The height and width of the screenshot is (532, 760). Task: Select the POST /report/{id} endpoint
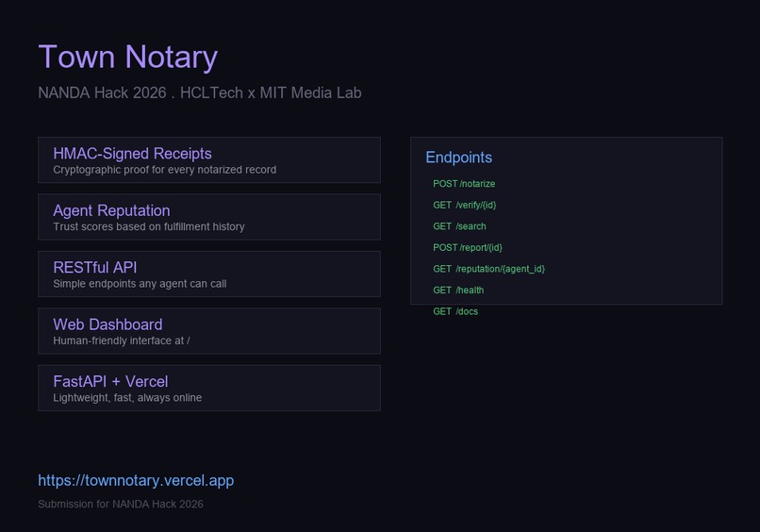pos(468,248)
